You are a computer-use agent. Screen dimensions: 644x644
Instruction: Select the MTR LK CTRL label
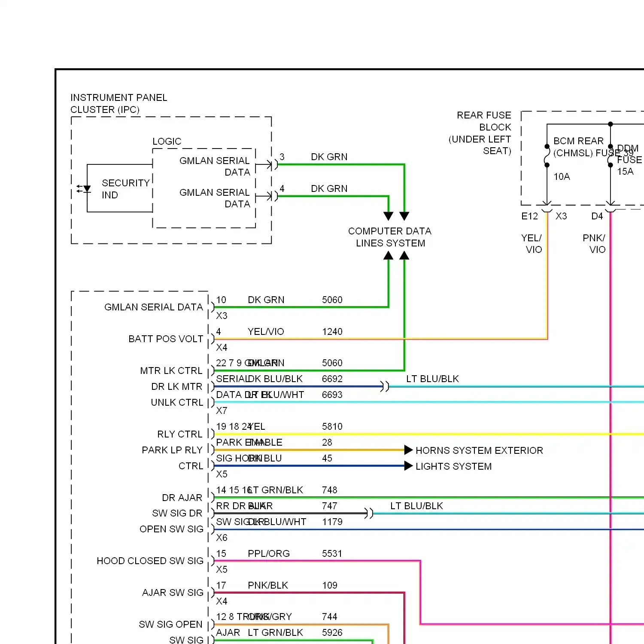point(171,371)
